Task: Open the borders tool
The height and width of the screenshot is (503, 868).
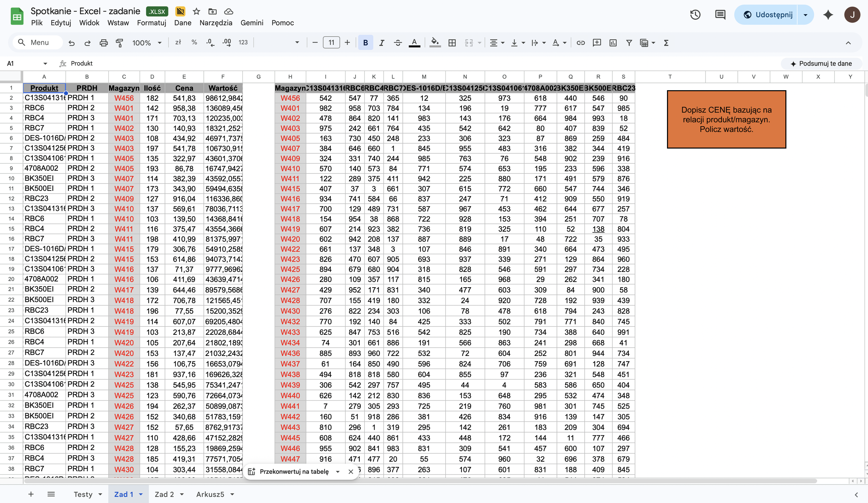Action: (x=452, y=43)
